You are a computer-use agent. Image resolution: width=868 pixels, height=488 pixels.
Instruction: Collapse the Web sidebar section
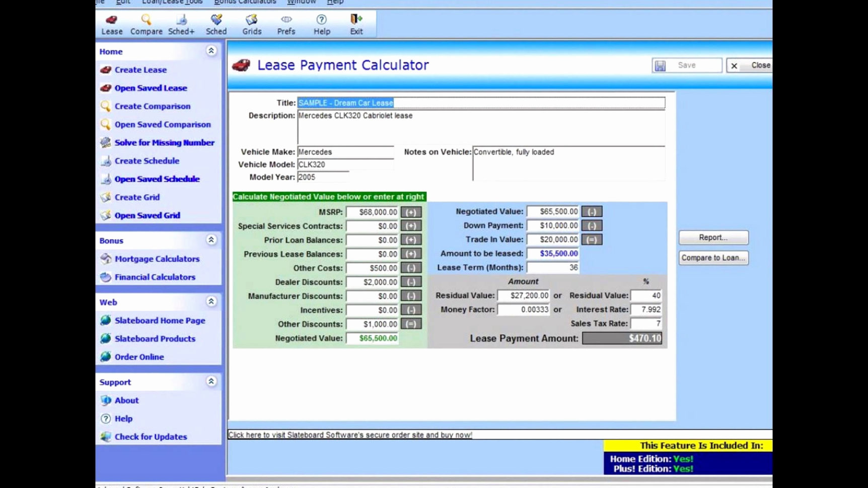coord(211,301)
